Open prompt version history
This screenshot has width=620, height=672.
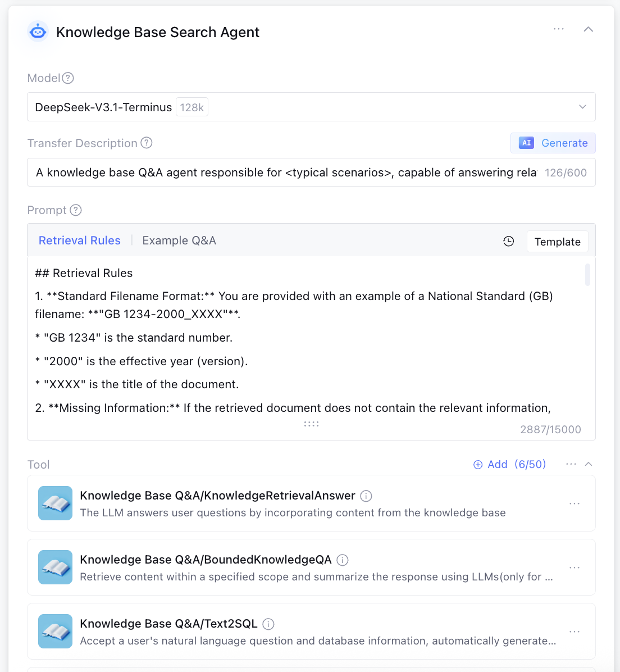(x=509, y=242)
